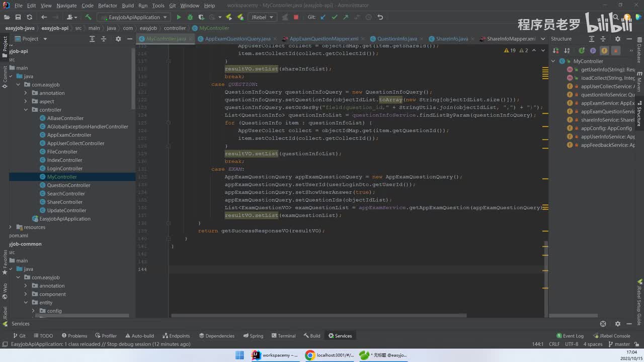Open Project panel settings gear

118,39
